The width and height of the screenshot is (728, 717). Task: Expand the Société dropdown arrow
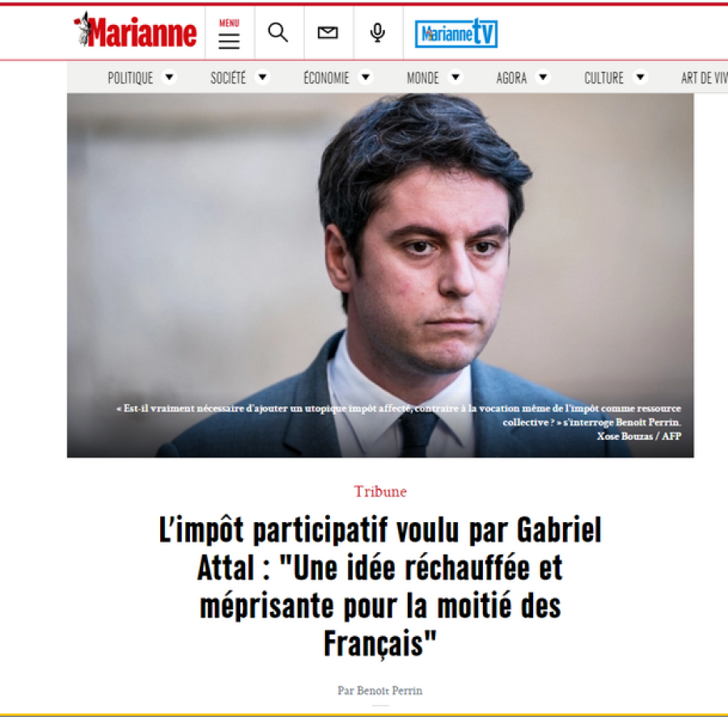[262, 77]
